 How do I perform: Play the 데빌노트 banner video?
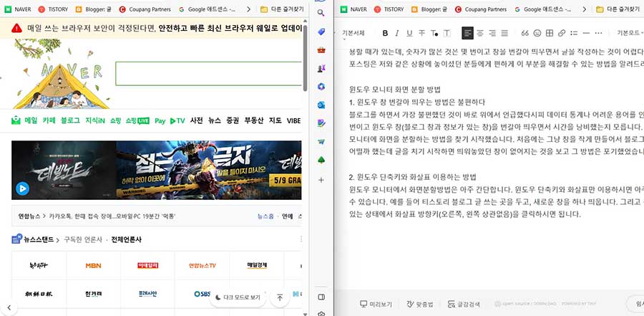22,188
